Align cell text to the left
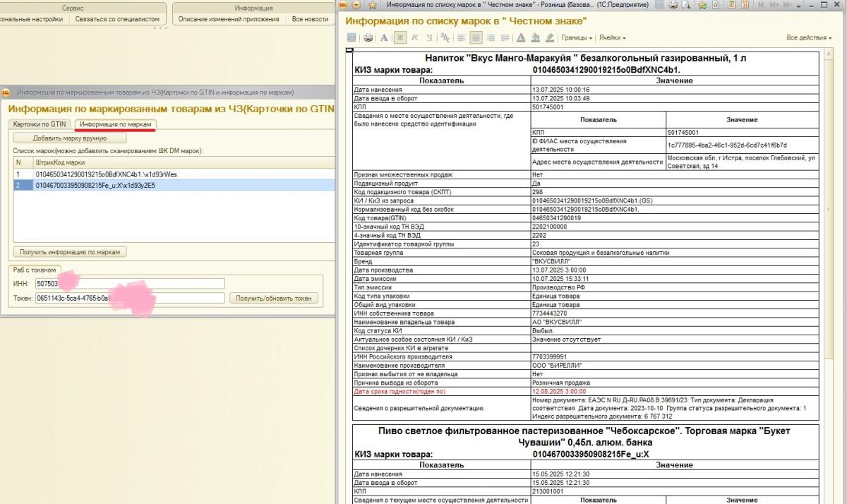 pos(462,37)
